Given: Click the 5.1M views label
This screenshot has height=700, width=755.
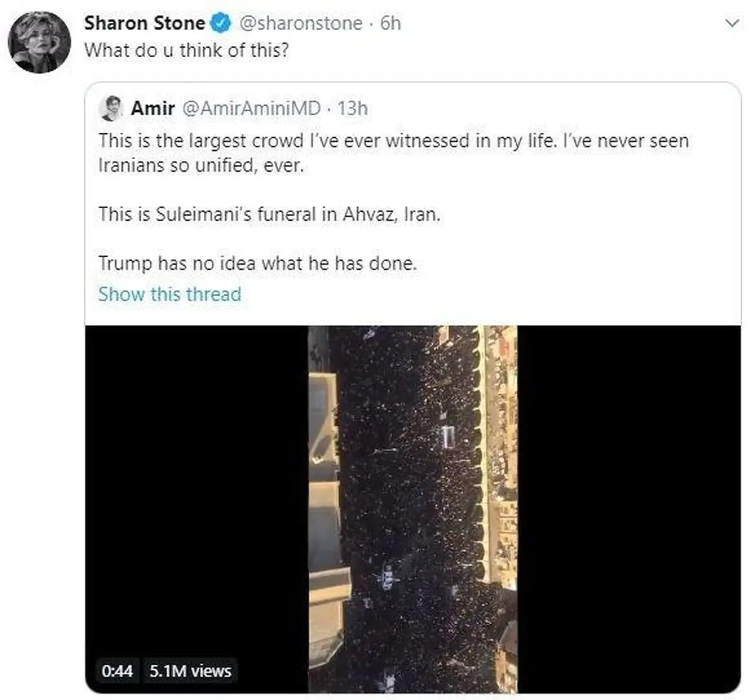Looking at the screenshot, I should (191, 671).
